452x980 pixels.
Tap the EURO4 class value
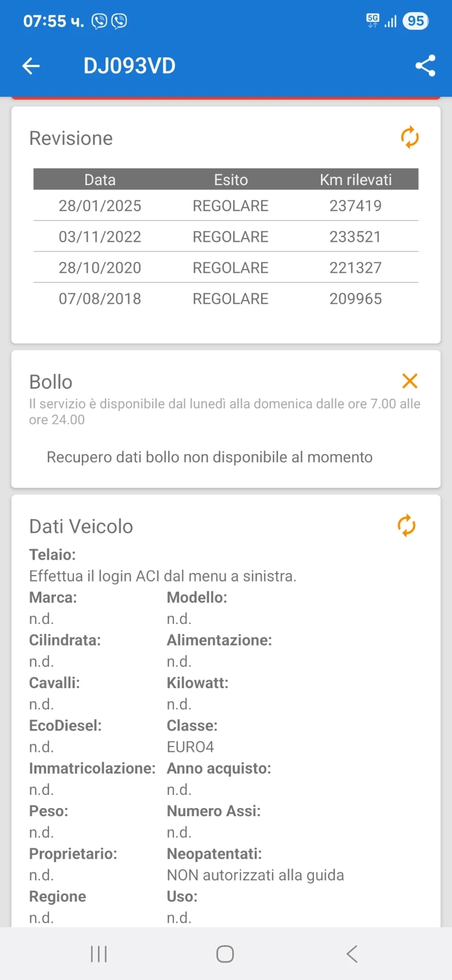[x=190, y=747]
